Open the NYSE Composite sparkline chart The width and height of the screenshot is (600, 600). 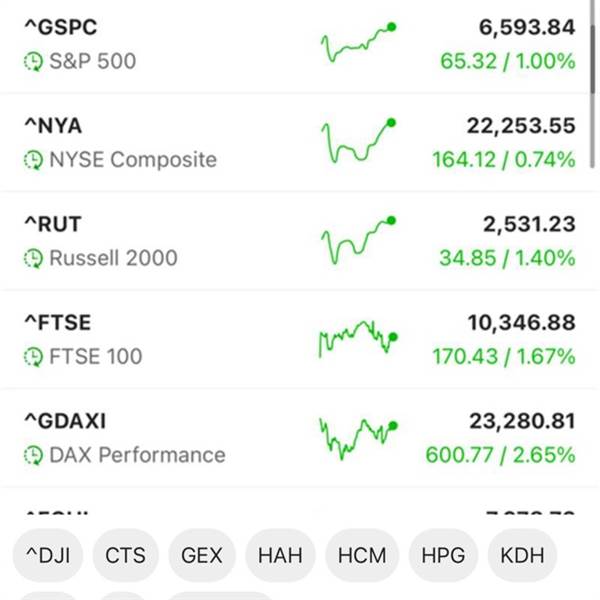[358, 142]
